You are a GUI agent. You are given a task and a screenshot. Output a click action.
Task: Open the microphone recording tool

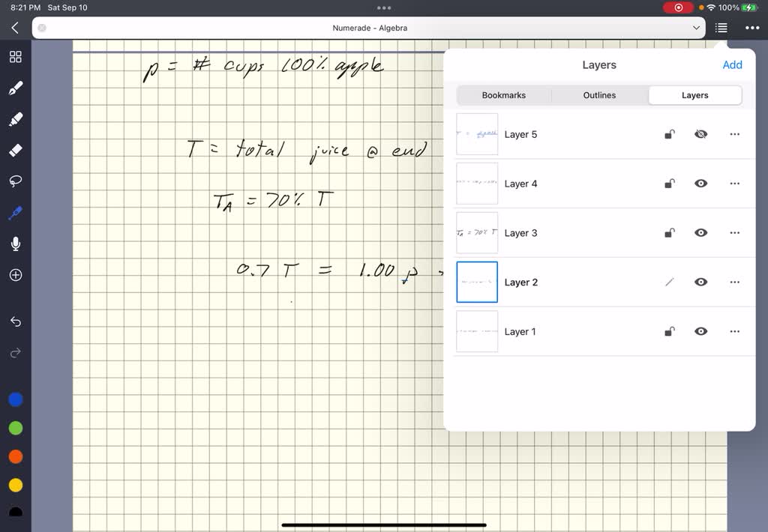[x=15, y=243]
